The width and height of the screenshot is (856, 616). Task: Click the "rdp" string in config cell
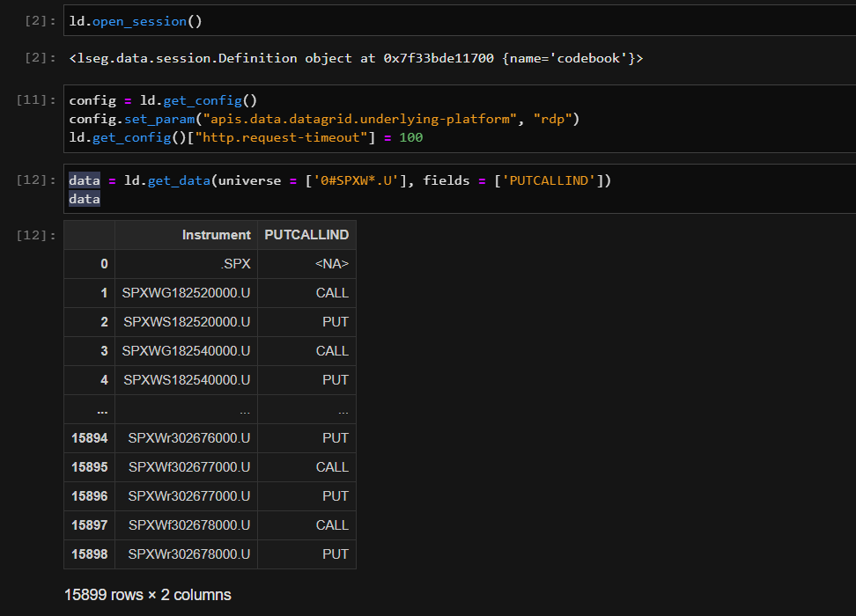tap(552, 119)
